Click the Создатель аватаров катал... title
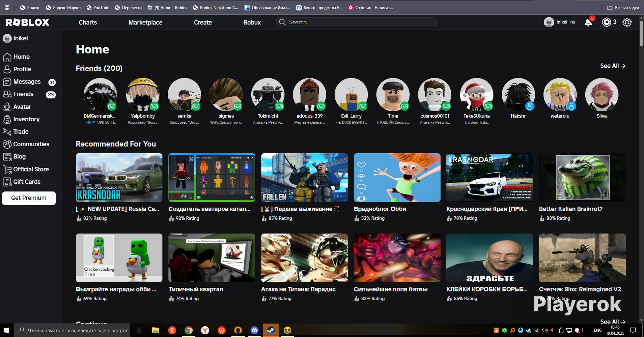The height and width of the screenshot is (337, 644). (x=209, y=209)
